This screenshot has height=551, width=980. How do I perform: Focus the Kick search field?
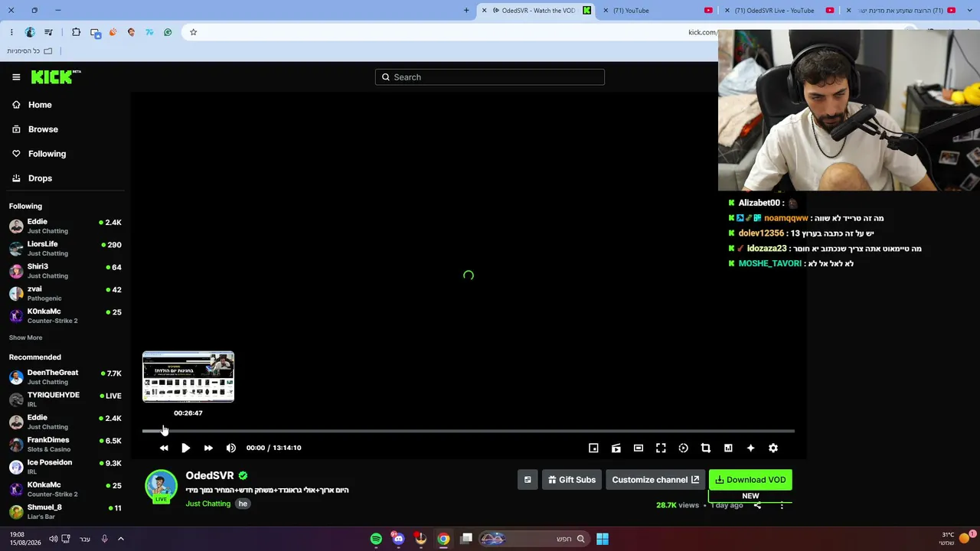pos(490,77)
